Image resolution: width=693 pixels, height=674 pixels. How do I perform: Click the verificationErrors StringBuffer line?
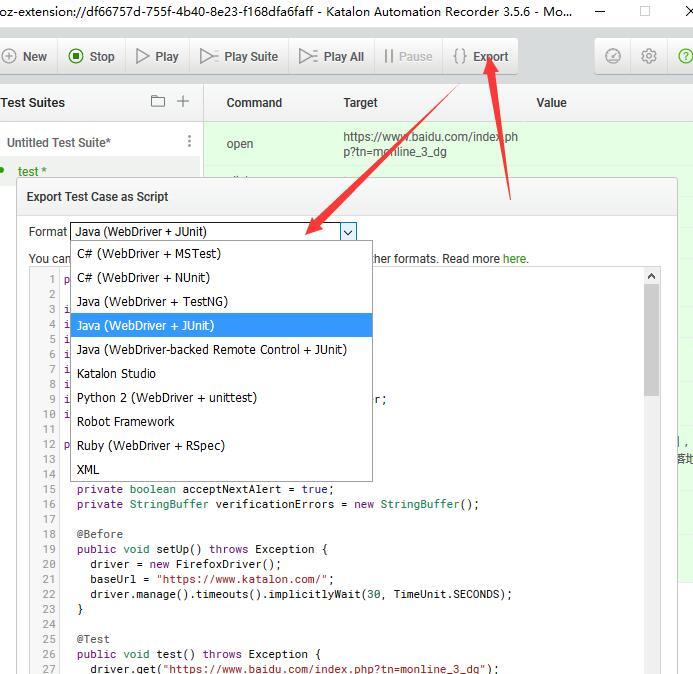278,504
